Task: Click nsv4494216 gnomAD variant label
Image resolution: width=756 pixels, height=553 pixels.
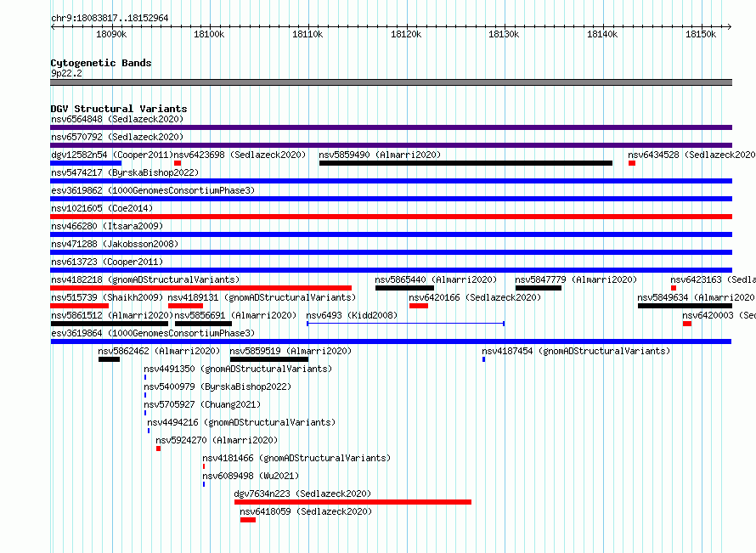Action: pyautogui.click(x=241, y=422)
